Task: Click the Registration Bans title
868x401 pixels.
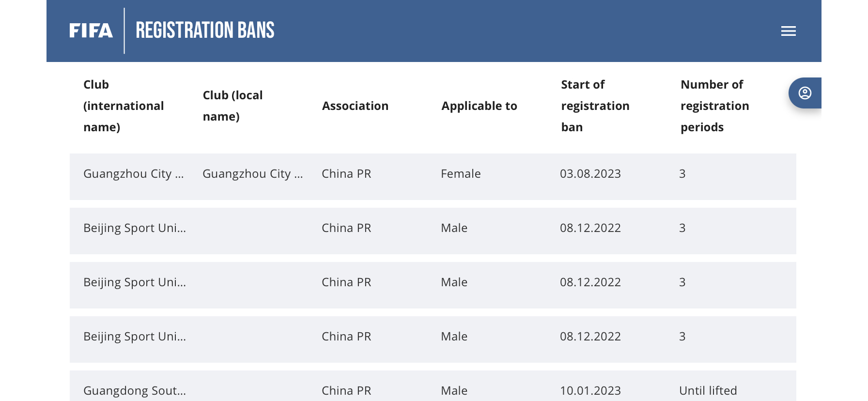Action: pos(205,30)
